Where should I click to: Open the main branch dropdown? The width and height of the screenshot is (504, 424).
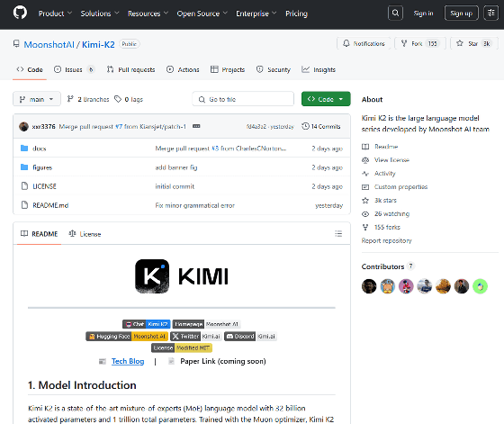pyautogui.click(x=37, y=99)
